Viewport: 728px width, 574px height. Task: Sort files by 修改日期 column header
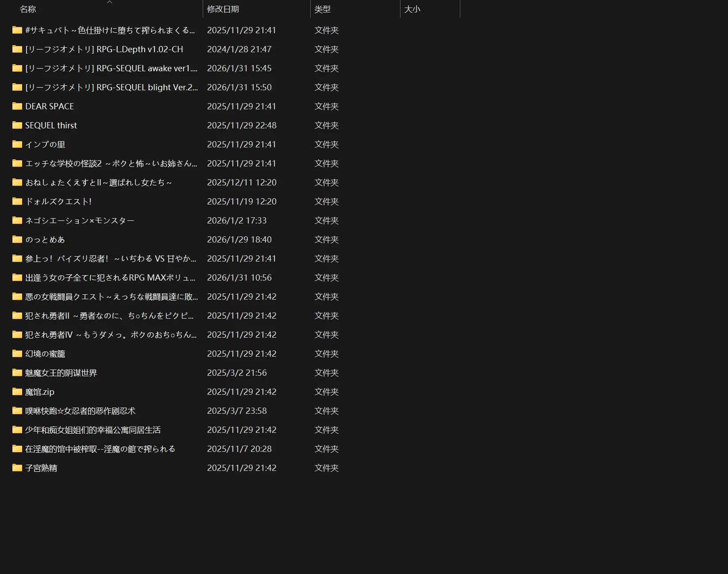tap(223, 9)
